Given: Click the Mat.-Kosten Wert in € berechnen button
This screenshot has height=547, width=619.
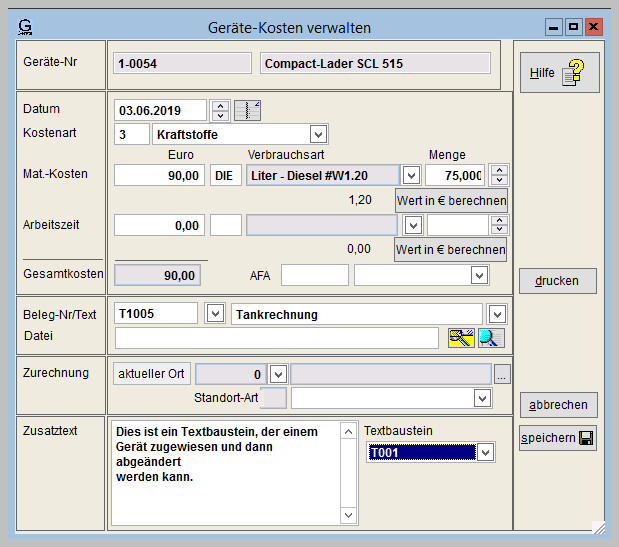Looking at the screenshot, I should [450, 200].
